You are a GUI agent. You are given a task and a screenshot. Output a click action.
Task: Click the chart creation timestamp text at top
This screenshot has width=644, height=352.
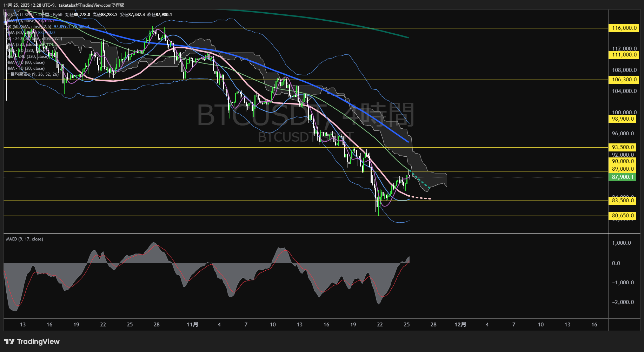pyautogui.click(x=63, y=5)
